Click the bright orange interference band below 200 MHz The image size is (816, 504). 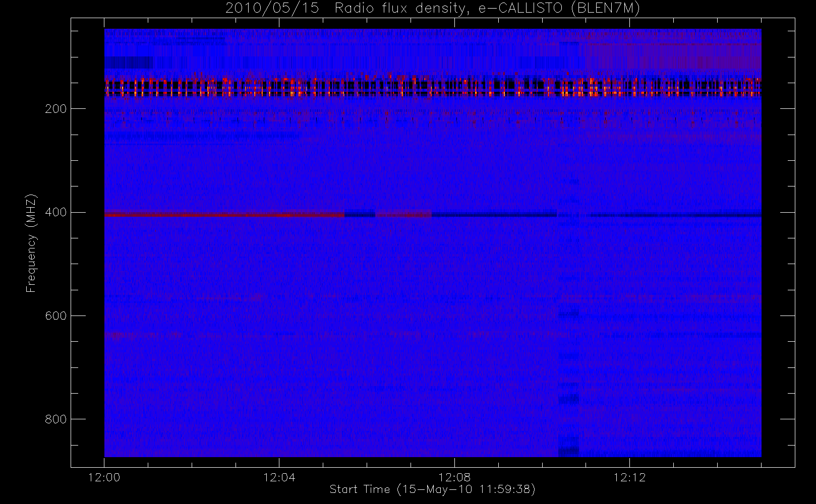pos(433,87)
